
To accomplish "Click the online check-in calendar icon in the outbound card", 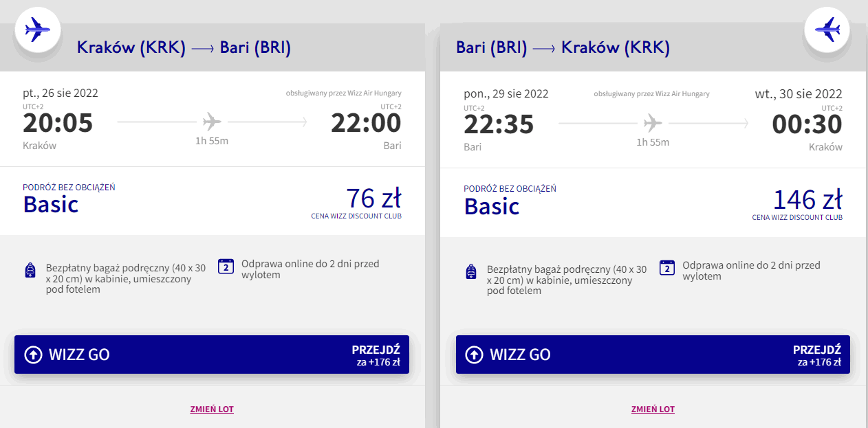I will pyautogui.click(x=226, y=267).
